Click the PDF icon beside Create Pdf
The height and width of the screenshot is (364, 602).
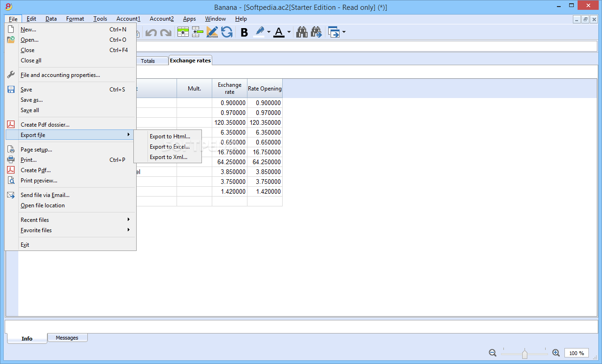point(11,170)
